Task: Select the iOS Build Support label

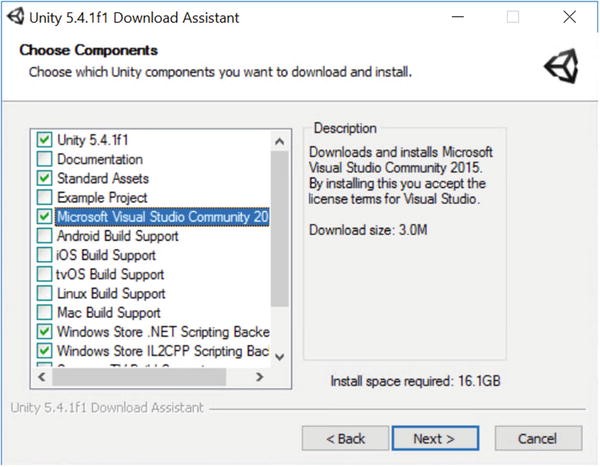Action: pyautogui.click(x=106, y=255)
